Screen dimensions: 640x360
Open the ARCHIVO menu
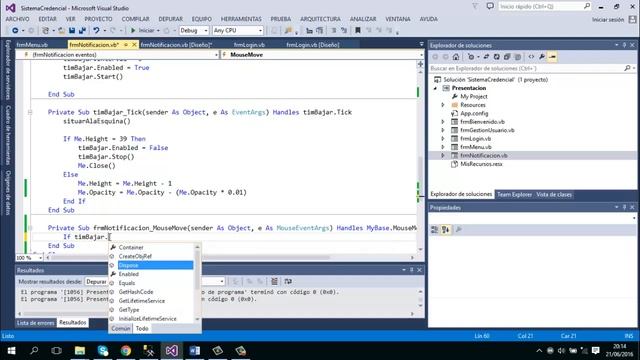pos(18,19)
